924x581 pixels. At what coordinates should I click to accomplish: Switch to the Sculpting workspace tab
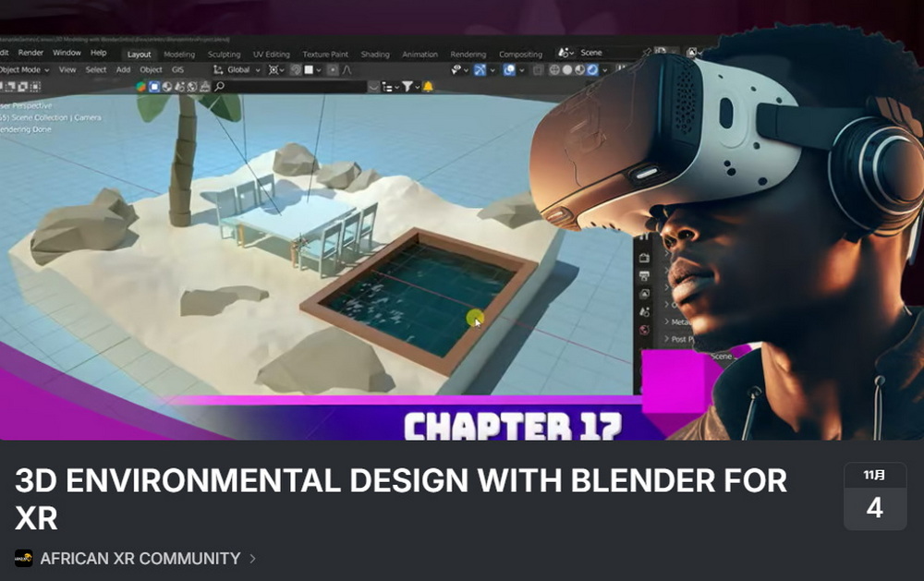coord(224,54)
